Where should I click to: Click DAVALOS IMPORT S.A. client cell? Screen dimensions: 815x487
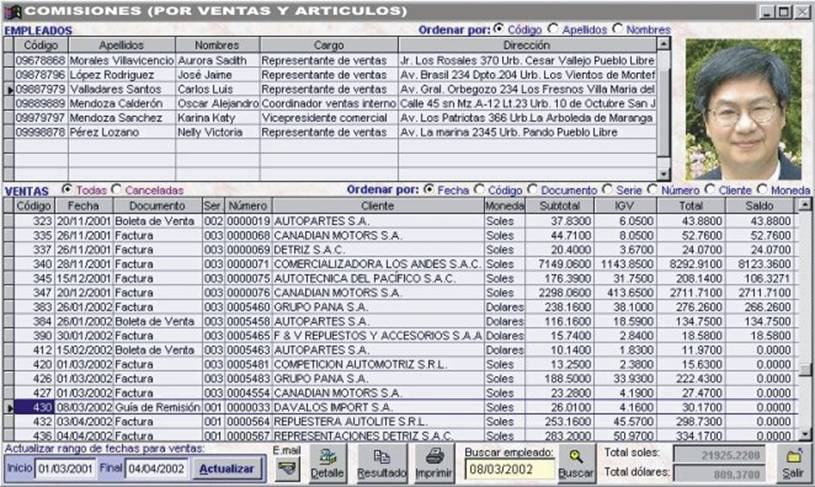tap(378, 407)
